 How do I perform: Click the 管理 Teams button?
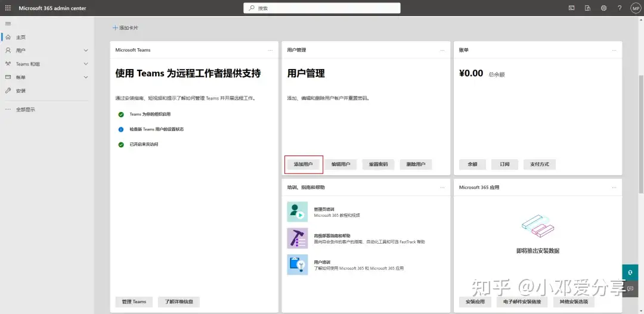[134, 301]
